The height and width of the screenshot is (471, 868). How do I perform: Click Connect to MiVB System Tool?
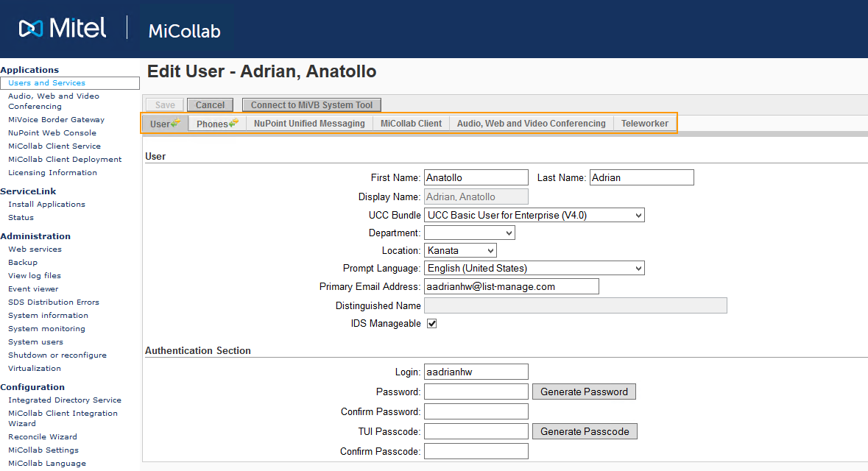click(x=311, y=105)
